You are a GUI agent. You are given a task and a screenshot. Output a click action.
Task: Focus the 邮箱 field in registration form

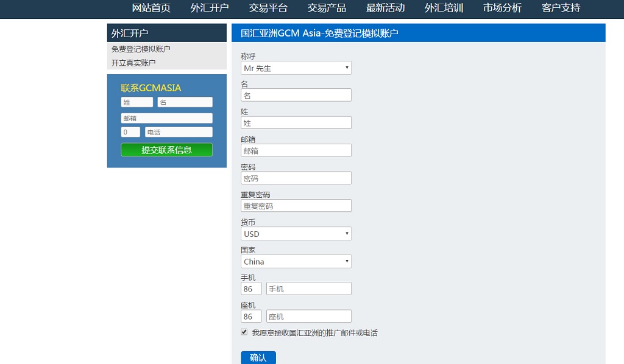coord(296,150)
